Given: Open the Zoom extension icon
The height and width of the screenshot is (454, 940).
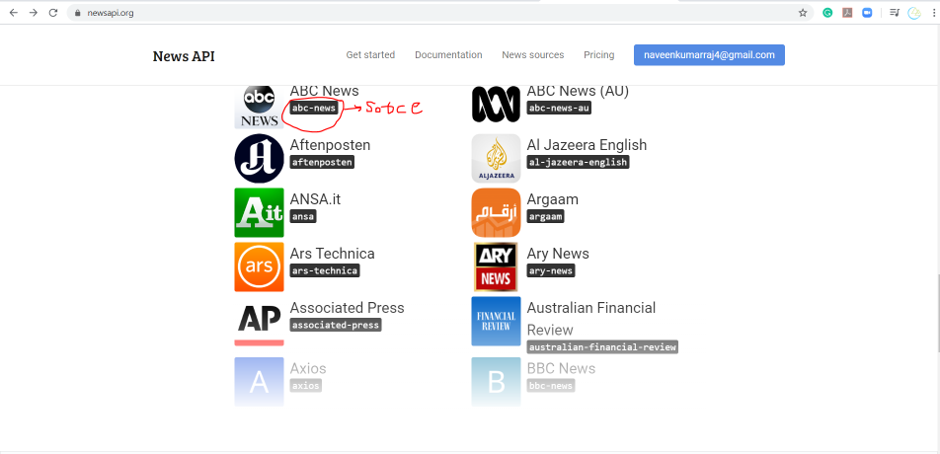Looking at the screenshot, I should pyautogui.click(x=867, y=13).
